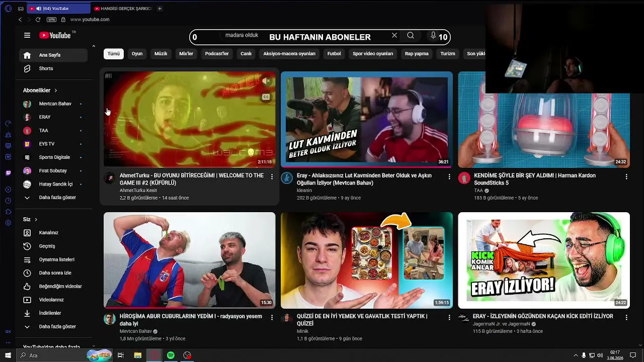Open the Opera GX main menu logo
644x362 pixels.
pyautogui.click(x=8, y=9)
